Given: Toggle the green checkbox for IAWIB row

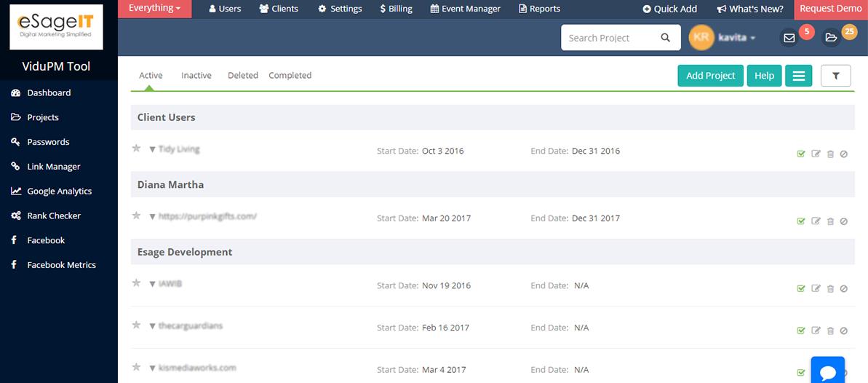Looking at the screenshot, I should click(x=800, y=288).
